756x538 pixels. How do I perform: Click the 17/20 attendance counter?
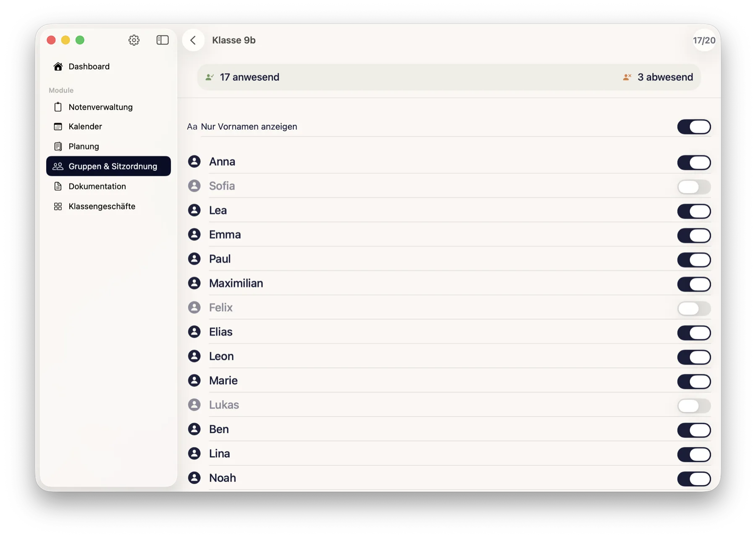[704, 40]
